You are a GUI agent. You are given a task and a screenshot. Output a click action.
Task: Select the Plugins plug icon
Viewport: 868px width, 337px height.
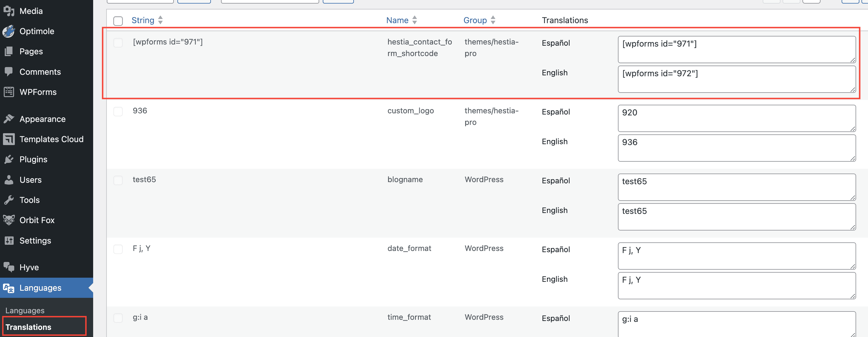tap(9, 159)
